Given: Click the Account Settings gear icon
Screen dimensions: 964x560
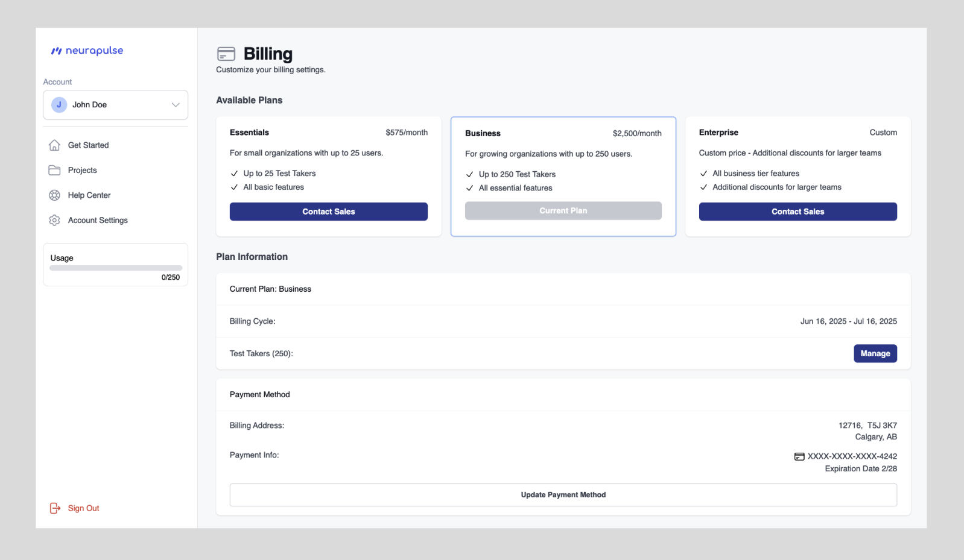Looking at the screenshot, I should click(54, 220).
